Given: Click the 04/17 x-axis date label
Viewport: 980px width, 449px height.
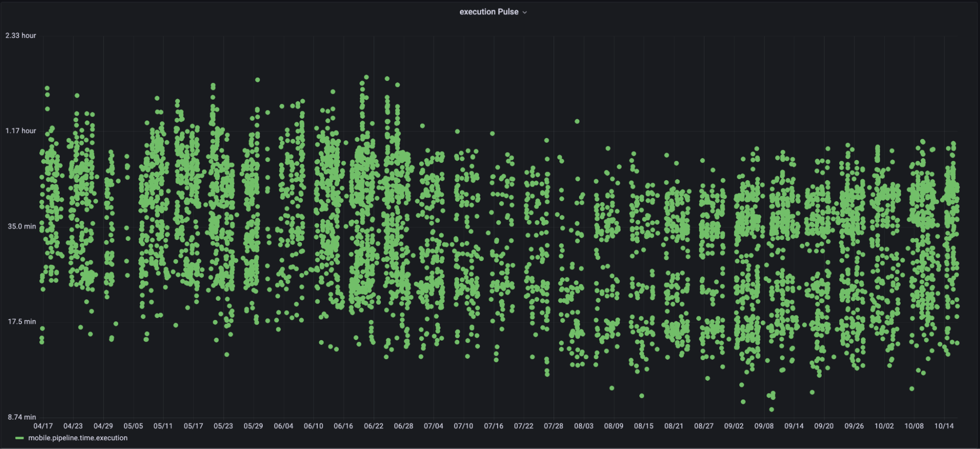Looking at the screenshot, I should (x=43, y=426).
